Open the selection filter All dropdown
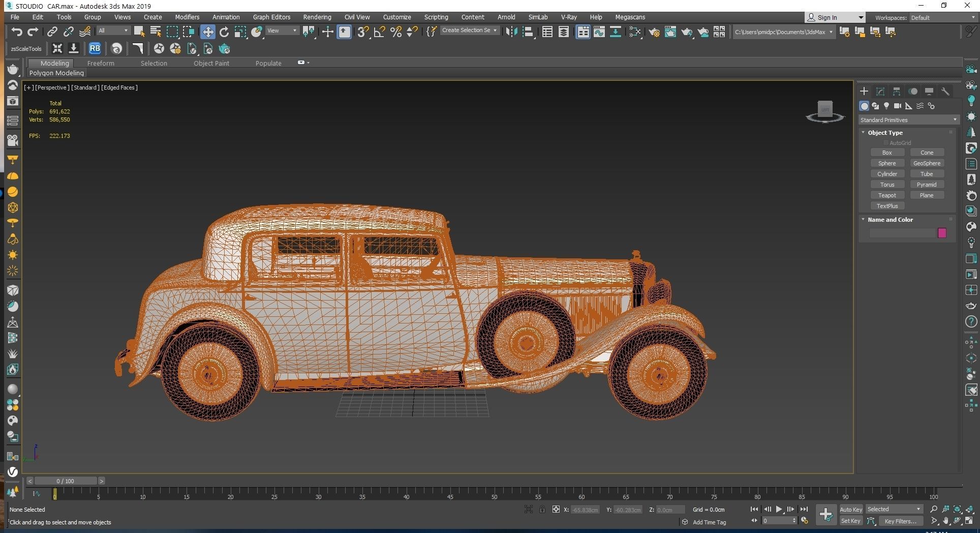 coord(113,31)
